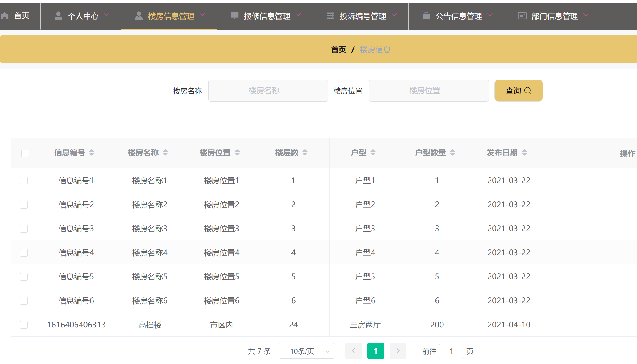637x364 pixels.
Task: Sort by 信息编号 column arrows
Action: point(92,153)
